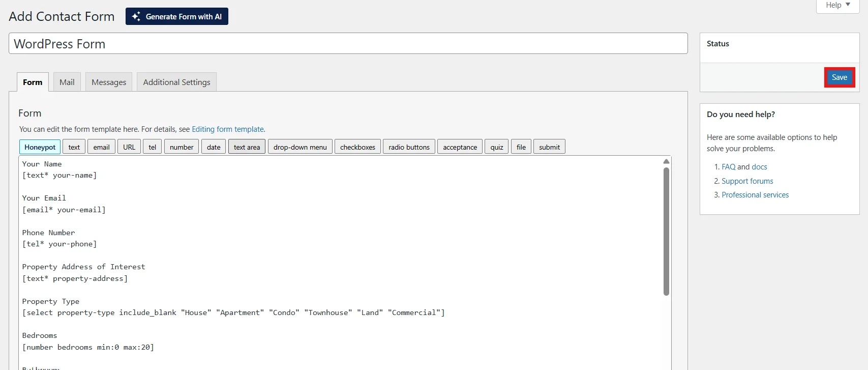Click the select property-type tag line
This screenshot has width=868, height=370.
(233, 312)
